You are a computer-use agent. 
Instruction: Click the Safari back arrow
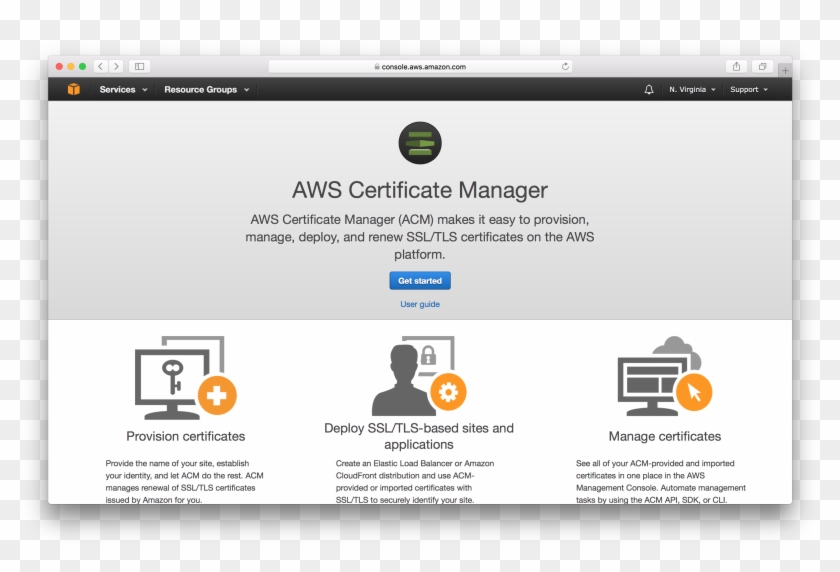[x=100, y=66]
